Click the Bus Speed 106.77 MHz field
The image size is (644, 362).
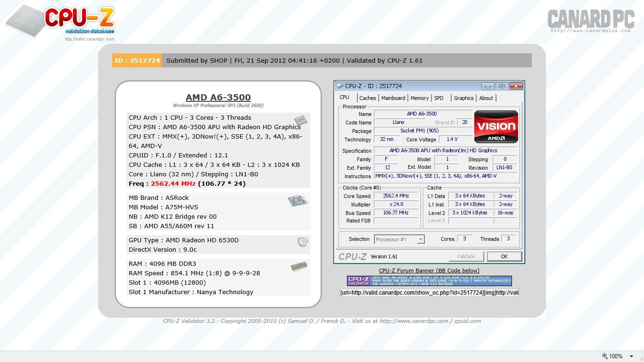[x=396, y=213]
